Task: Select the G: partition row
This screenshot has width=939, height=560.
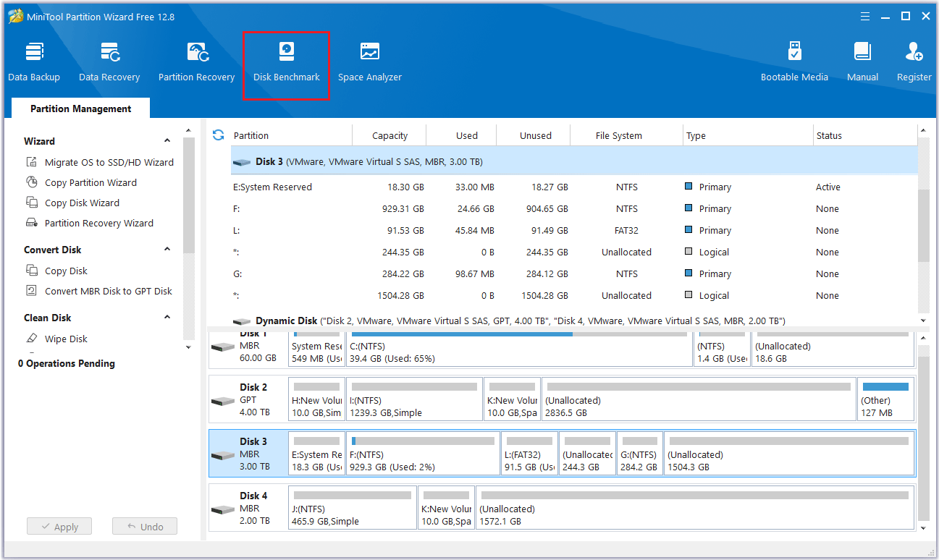Action: [x=573, y=273]
